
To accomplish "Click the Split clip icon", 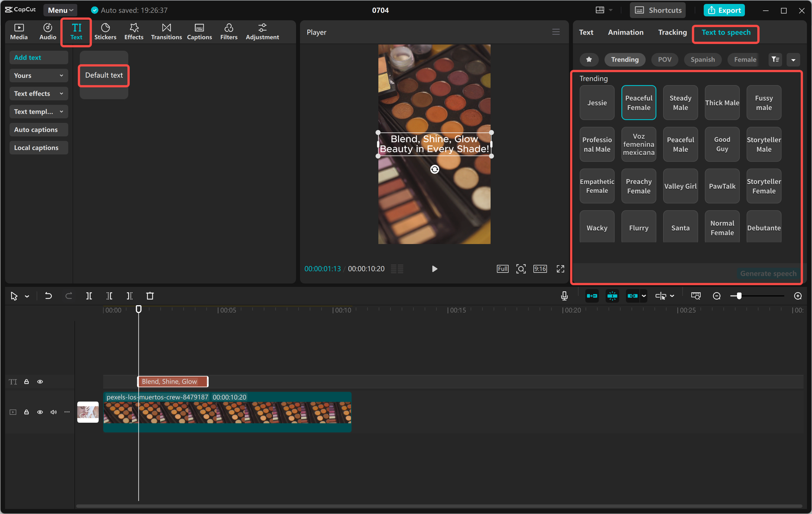I will (x=89, y=296).
